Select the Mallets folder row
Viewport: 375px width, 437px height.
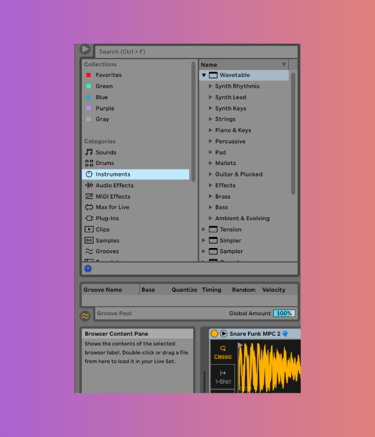(x=245, y=163)
